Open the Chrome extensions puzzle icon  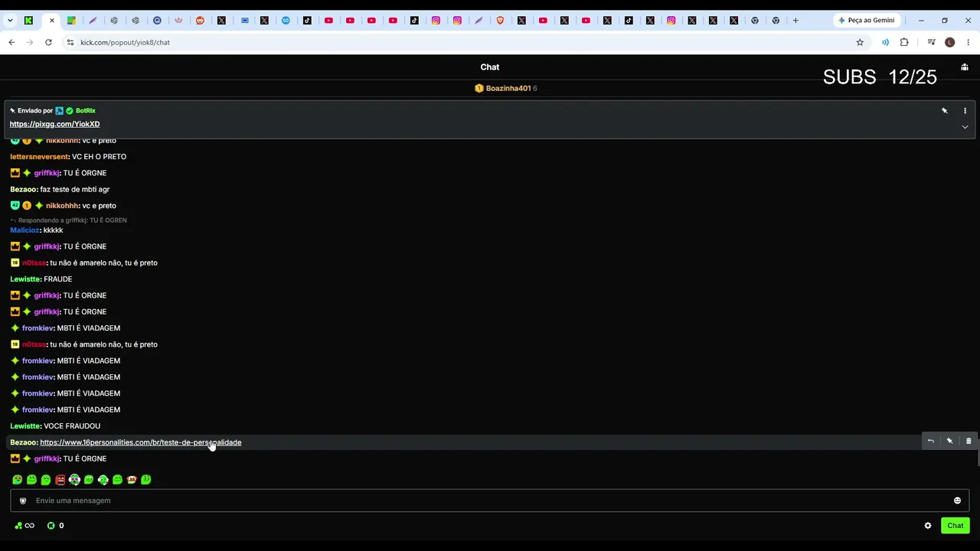pos(904,42)
